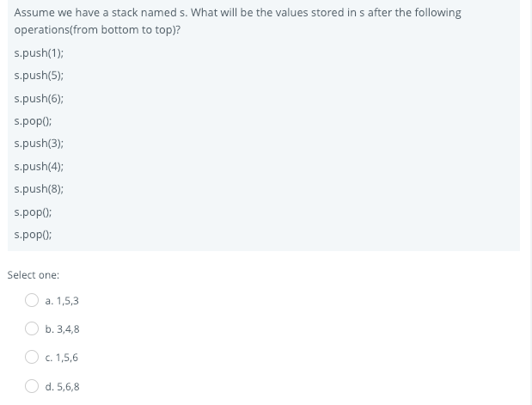Click the answer label 'c. 1,5,6'
Screen dimensions: 532x405
(x=61, y=358)
